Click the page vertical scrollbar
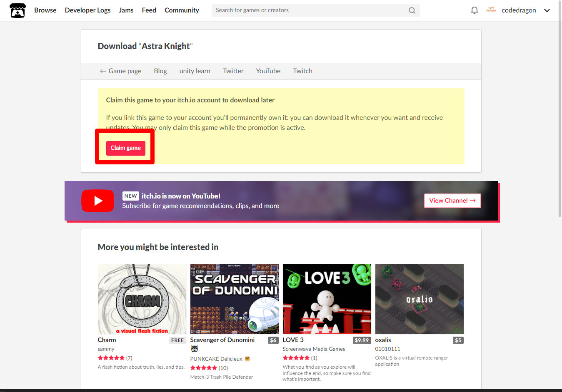562x392 pixels. pyautogui.click(x=560, y=108)
